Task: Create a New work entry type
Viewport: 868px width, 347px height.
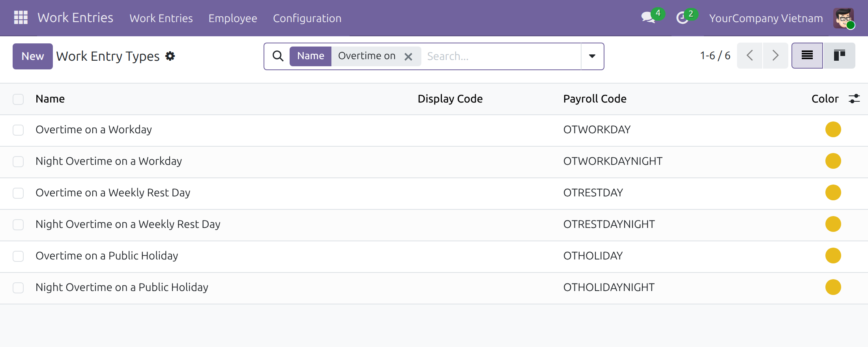Action: click(33, 56)
